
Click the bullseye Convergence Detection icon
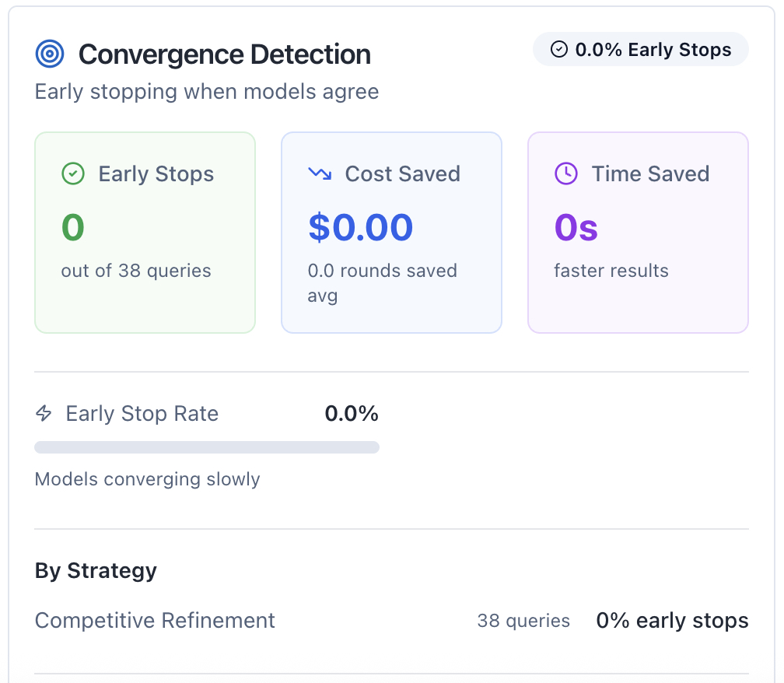[x=49, y=53]
